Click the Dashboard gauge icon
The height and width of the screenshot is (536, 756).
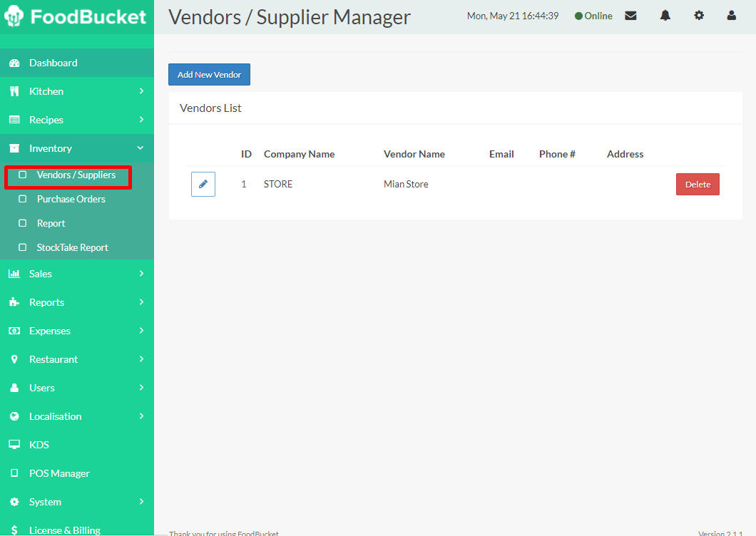tap(14, 63)
